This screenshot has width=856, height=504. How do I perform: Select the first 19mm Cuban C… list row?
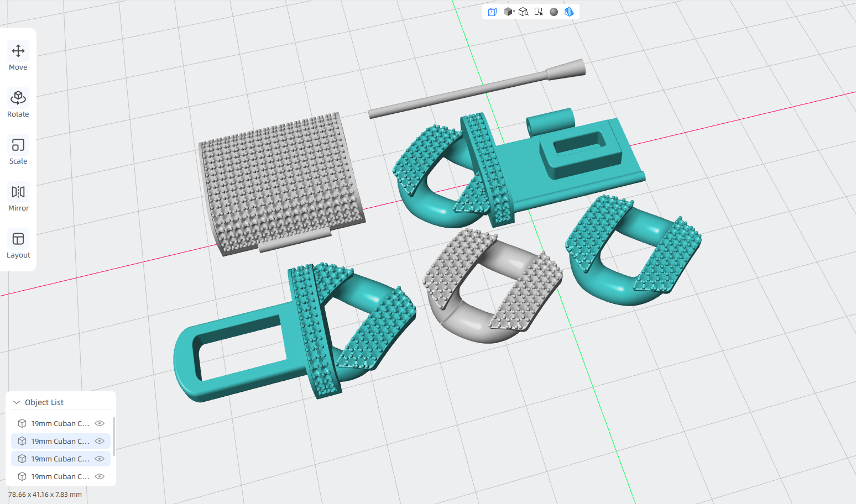tap(61, 423)
